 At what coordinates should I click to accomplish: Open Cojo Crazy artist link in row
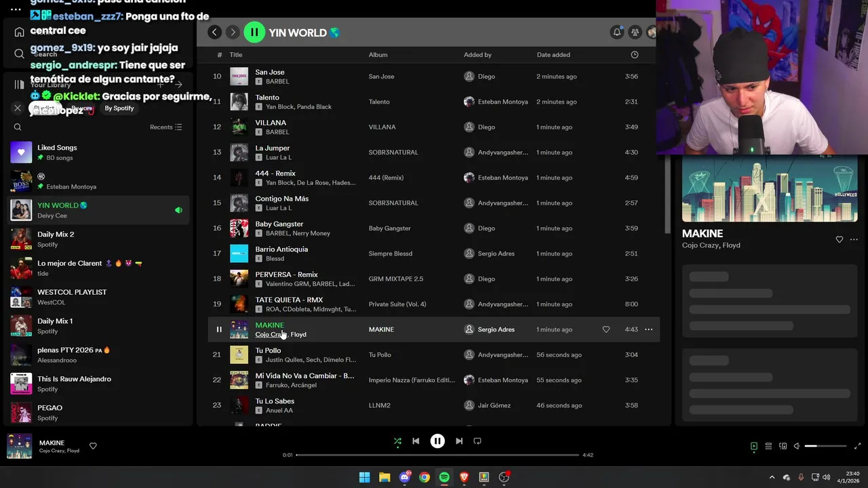(x=271, y=335)
